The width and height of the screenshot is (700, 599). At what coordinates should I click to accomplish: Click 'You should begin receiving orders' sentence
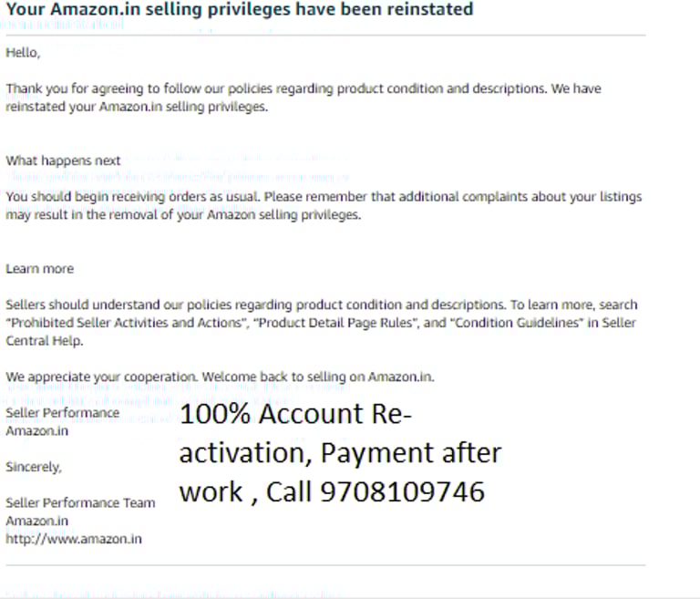coord(132,197)
